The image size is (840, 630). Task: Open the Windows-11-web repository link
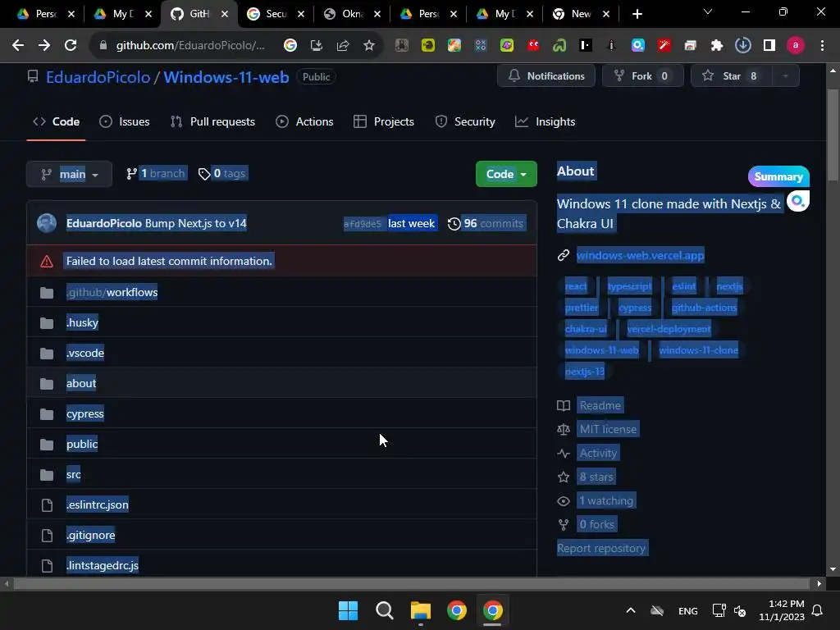226,77
